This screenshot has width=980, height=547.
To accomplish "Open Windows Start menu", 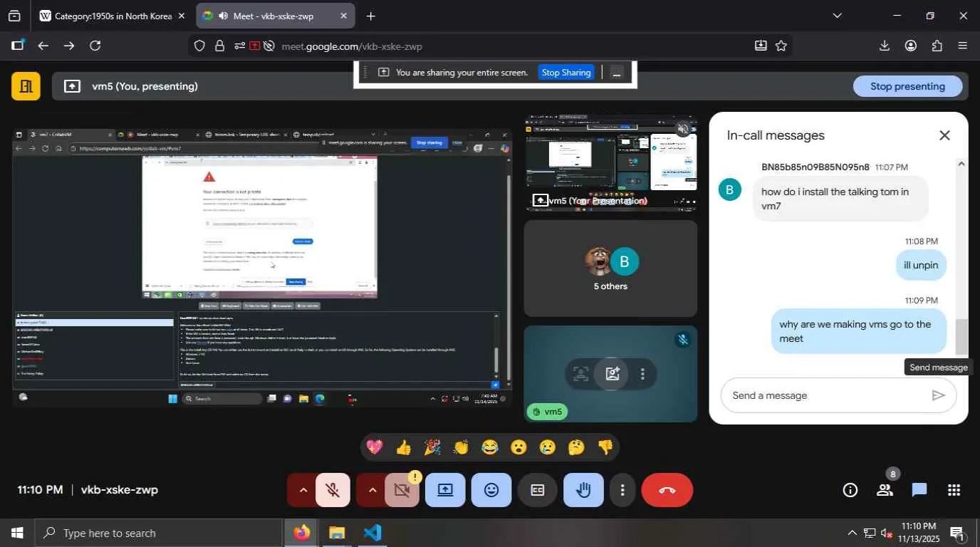I will click(17, 533).
